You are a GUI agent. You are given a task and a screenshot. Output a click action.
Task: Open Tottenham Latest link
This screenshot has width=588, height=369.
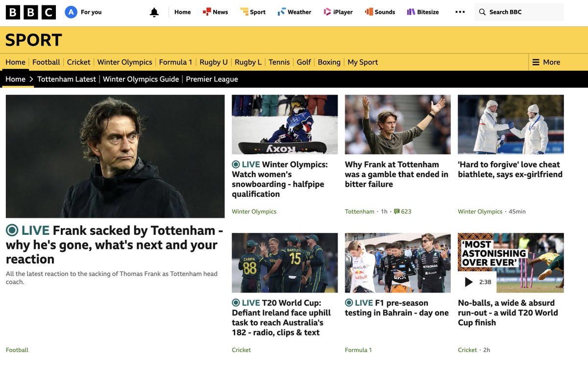pyautogui.click(x=67, y=79)
